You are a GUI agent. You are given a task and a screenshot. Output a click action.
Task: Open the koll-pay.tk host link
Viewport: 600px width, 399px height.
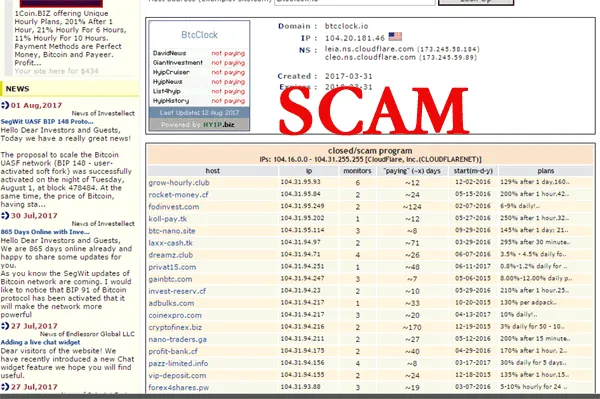tap(168, 219)
